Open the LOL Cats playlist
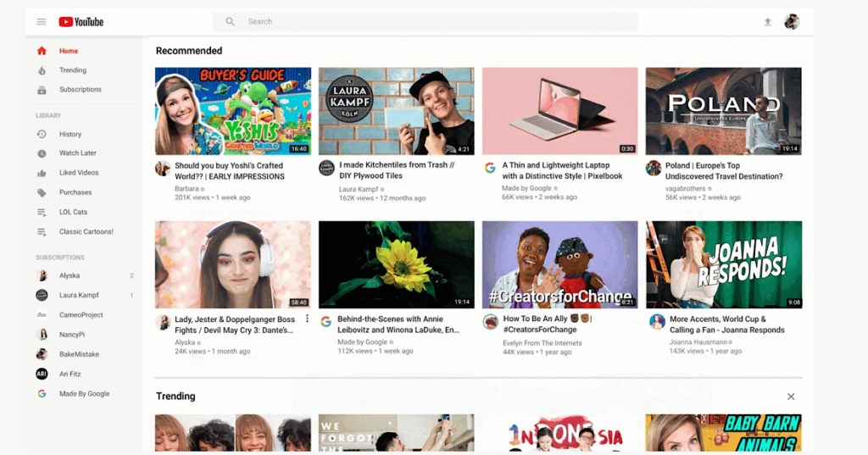 pos(73,212)
